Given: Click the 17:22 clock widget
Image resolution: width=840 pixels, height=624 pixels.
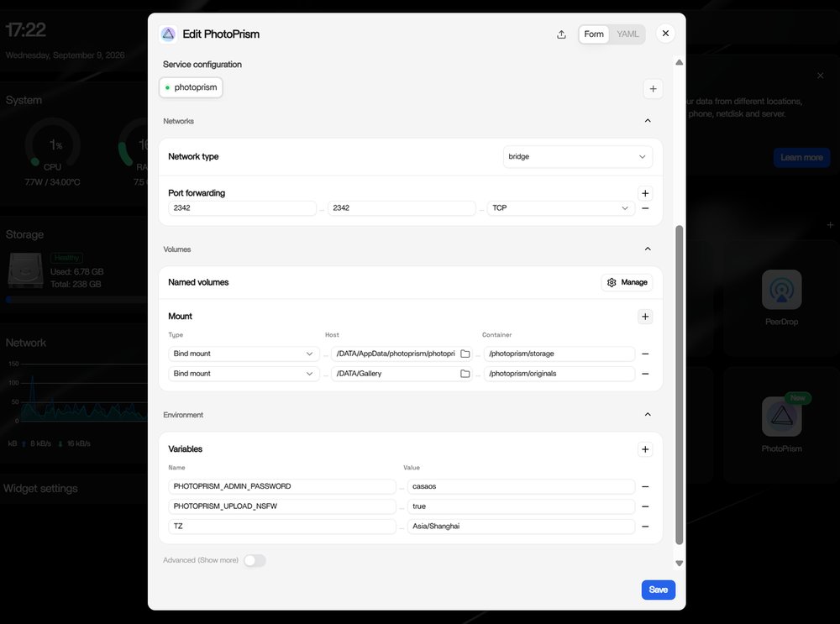Looking at the screenshot, I should coord(25,30).
